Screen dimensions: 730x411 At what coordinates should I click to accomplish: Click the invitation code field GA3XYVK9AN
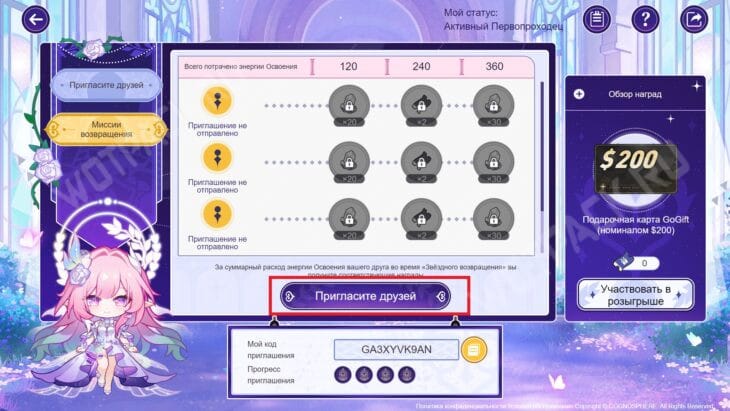396,350
